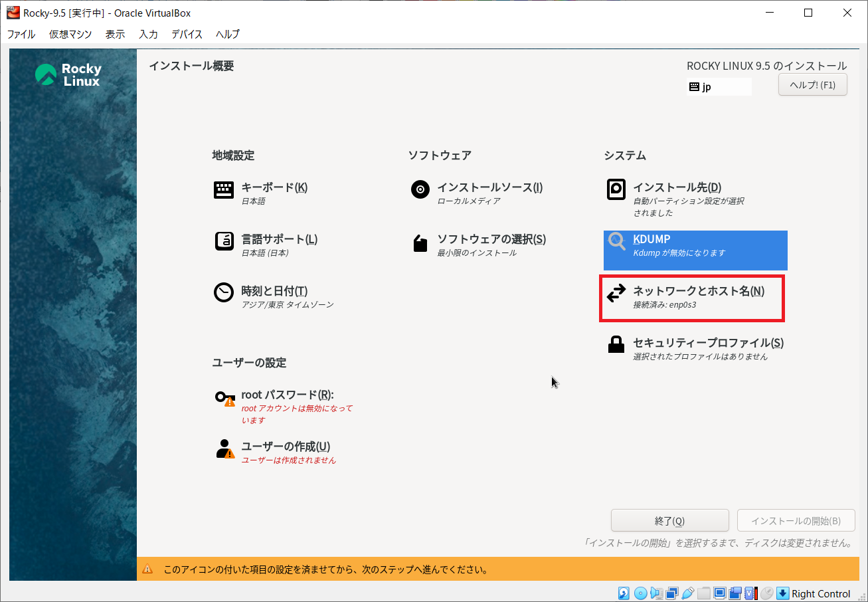Click the Network and Host Name arrows icon
This screenshot has height=602, width=868.
(616, 293)
